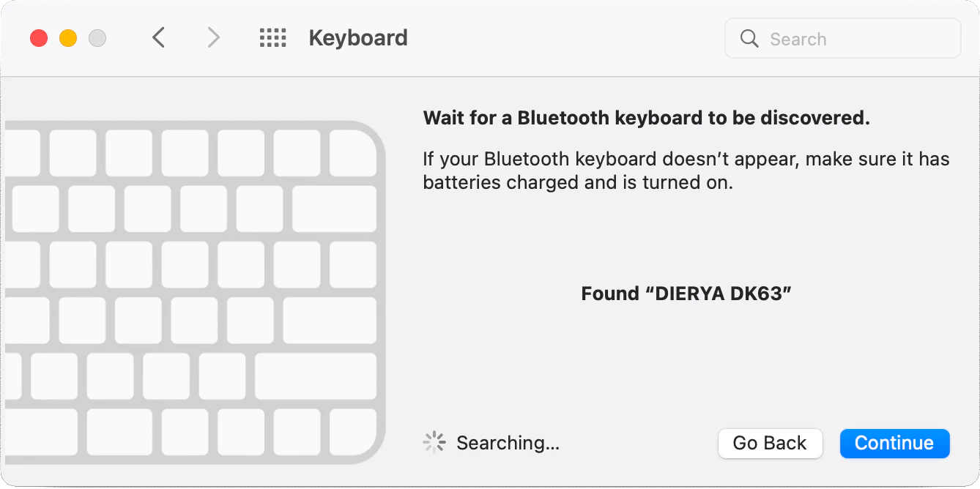Click the widest key in keyboard illustration
This screenshot has height=489, width=980.
tap(316, 376)
